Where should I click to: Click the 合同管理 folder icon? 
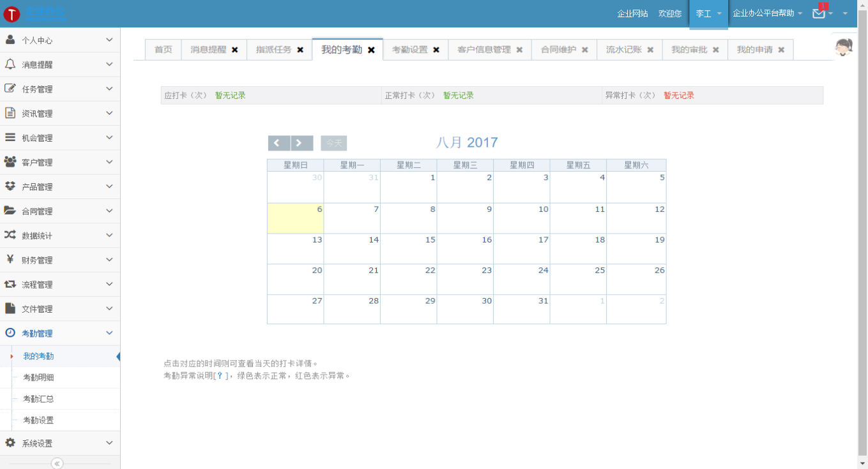click(10, 211)
